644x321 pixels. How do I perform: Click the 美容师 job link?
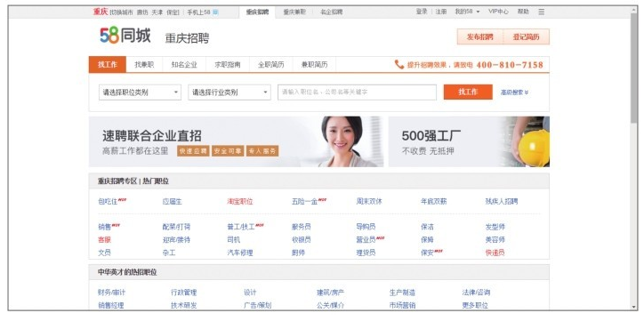(x=495, y=240)
